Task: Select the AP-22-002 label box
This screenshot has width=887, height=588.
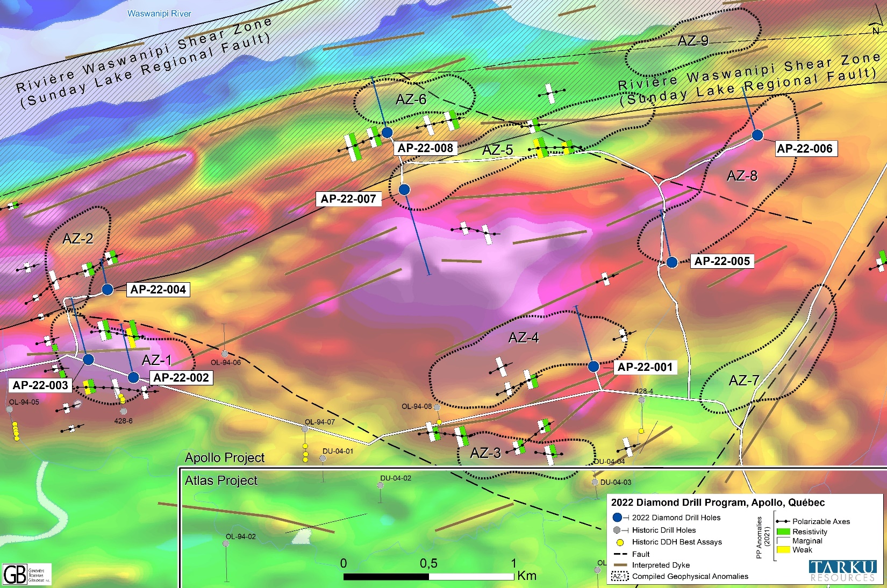Action: pyautogui.click(x=181, y=378)
